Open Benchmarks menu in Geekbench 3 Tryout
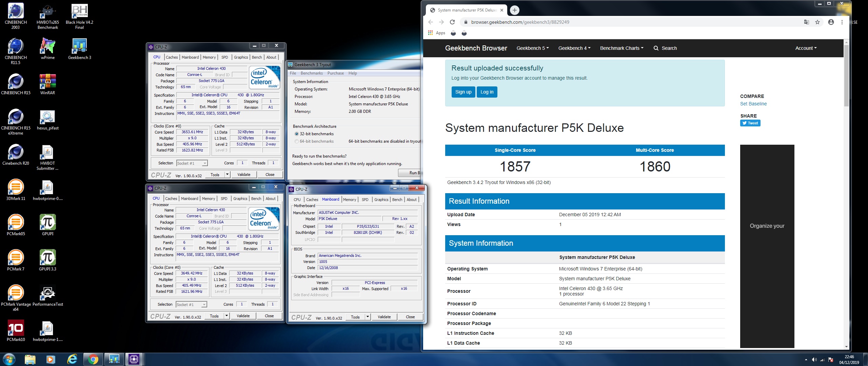868x366 pixels. (x=312, y=73)
